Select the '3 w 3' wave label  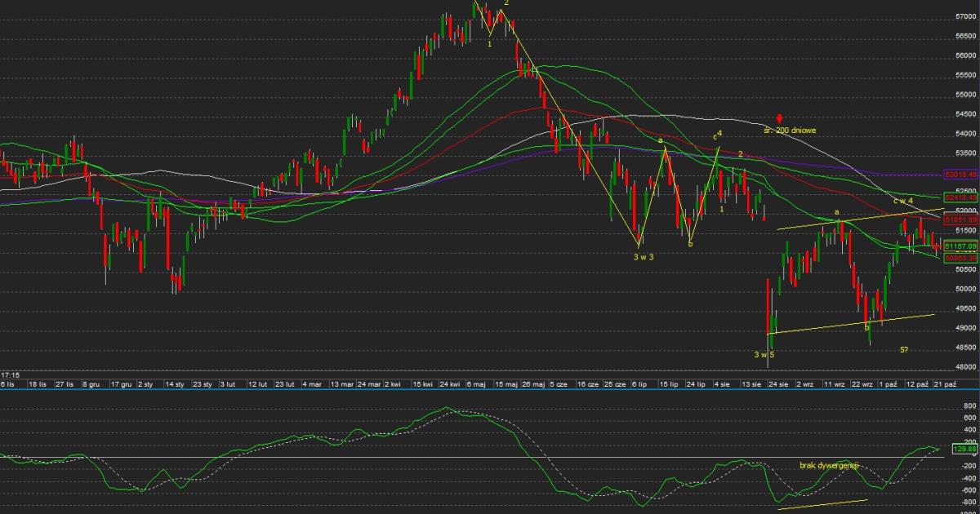point(644,257)
